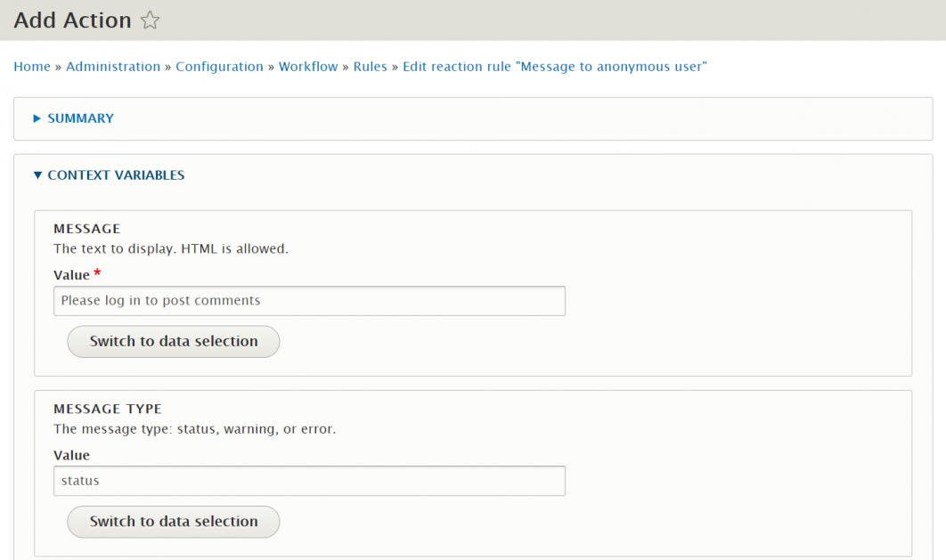
Task: Open the SUMMARY fieldset header
Action: coord(80,118)
